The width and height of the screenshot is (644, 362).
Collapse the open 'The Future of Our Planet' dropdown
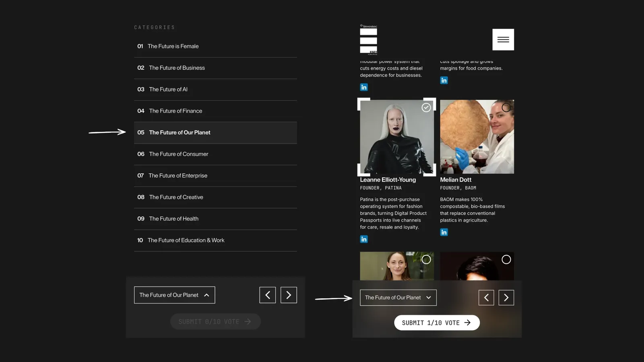click(175, 295)
